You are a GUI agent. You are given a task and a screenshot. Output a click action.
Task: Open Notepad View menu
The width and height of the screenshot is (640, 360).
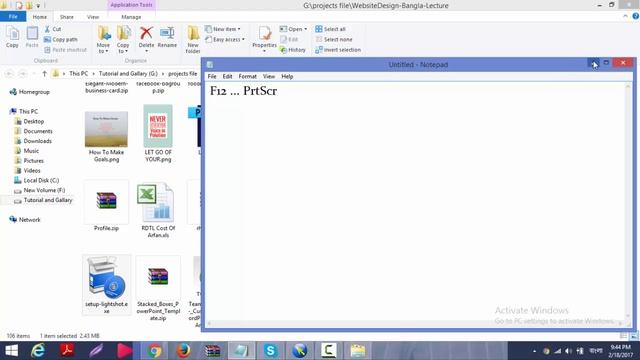pyautogui.click(x=269, y=76)
